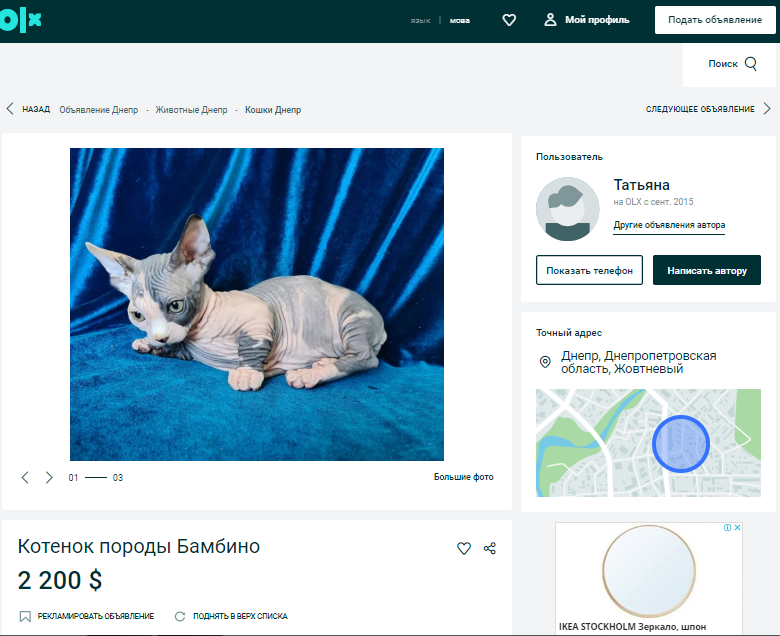This screenshot has height=636, width=780.
Task: Show previous photo with left arrow
Action: [26, 478]
